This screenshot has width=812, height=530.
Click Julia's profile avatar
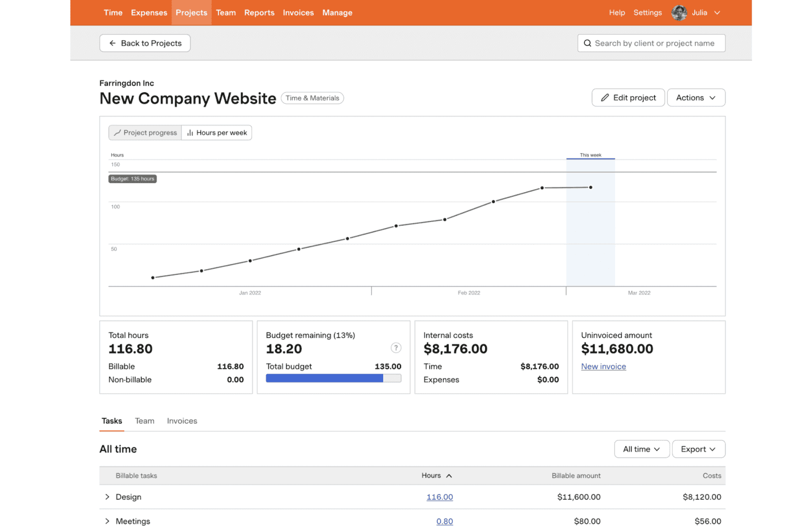click(x=679, y=13)
